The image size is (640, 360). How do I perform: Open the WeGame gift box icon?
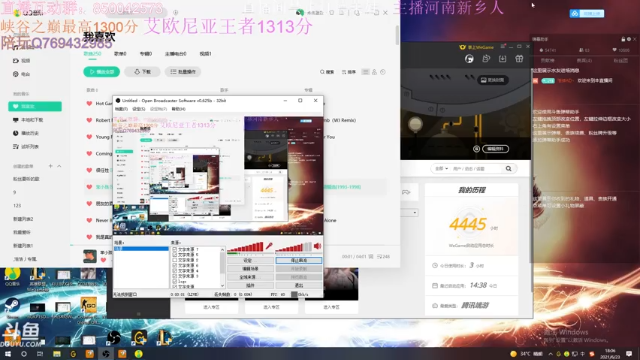tap(519, 59)
